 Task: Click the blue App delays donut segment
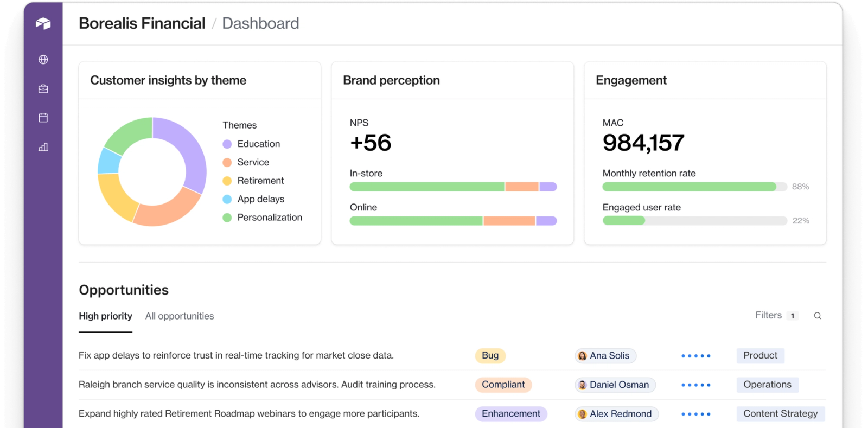pos(109,162)
